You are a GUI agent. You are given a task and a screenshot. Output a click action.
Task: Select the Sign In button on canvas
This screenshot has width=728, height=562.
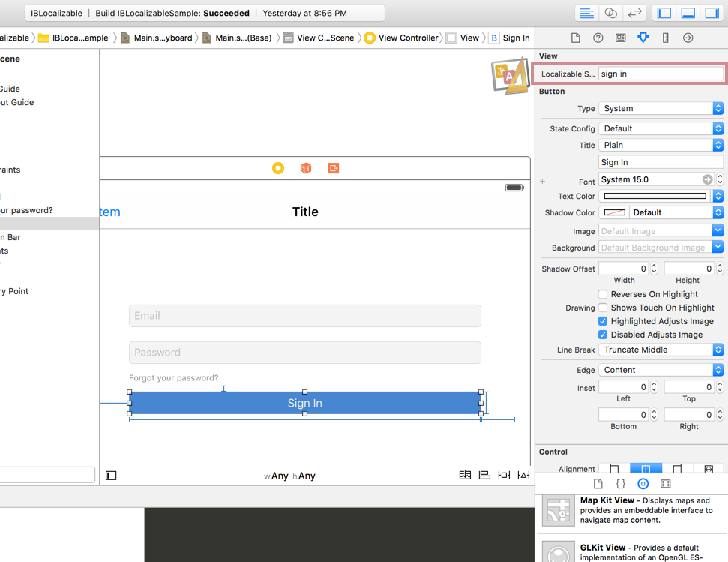pyautogui.click(x=304, y=403)
